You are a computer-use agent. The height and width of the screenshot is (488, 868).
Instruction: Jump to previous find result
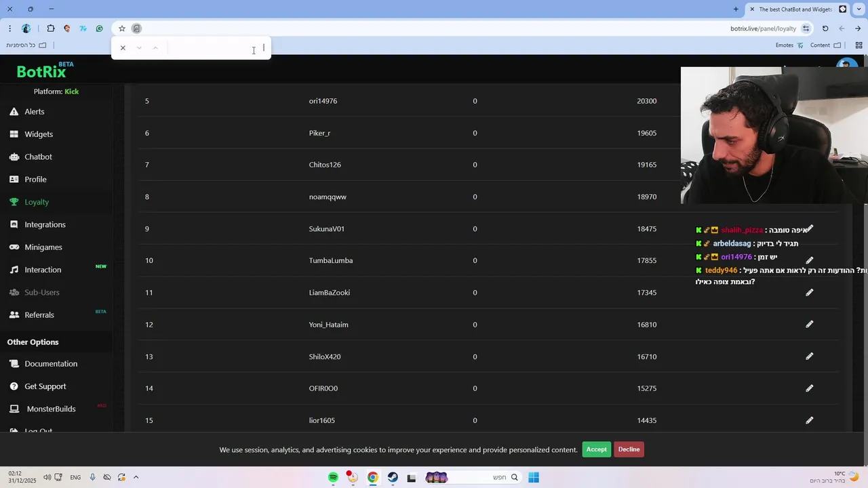click(x=155, y=48)
